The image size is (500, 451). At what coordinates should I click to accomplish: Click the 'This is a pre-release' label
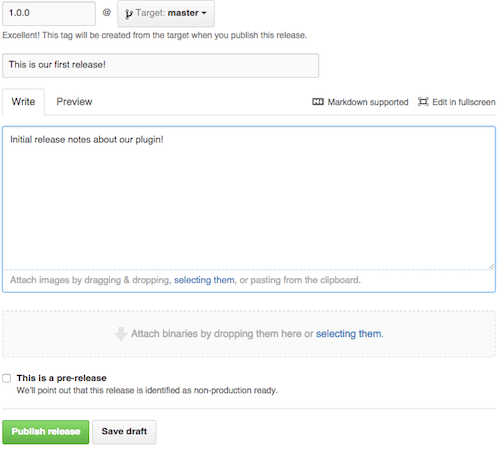pos(62,378)
